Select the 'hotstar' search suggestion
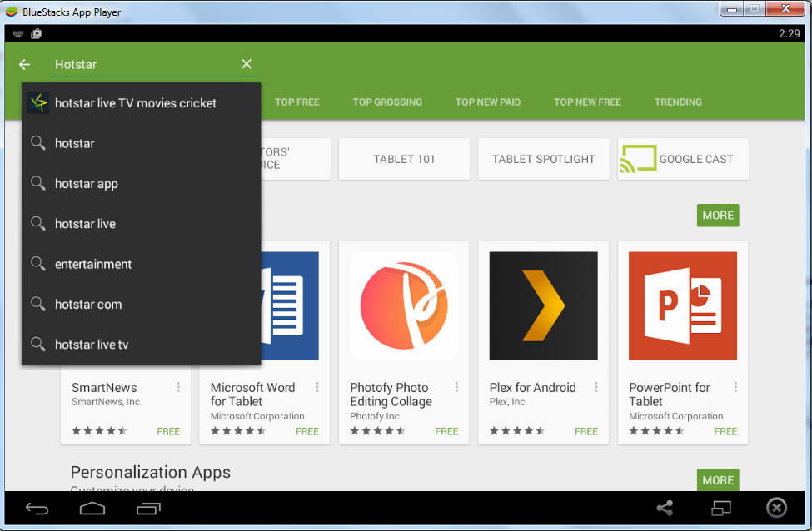812x531 pixels. (x=141, y=143)
